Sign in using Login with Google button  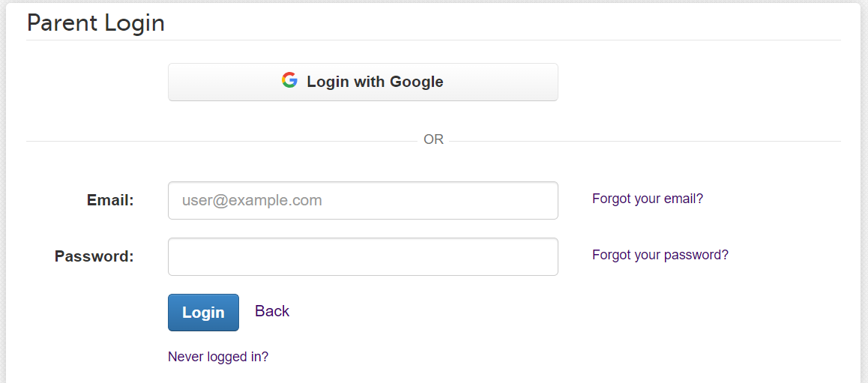363,82
